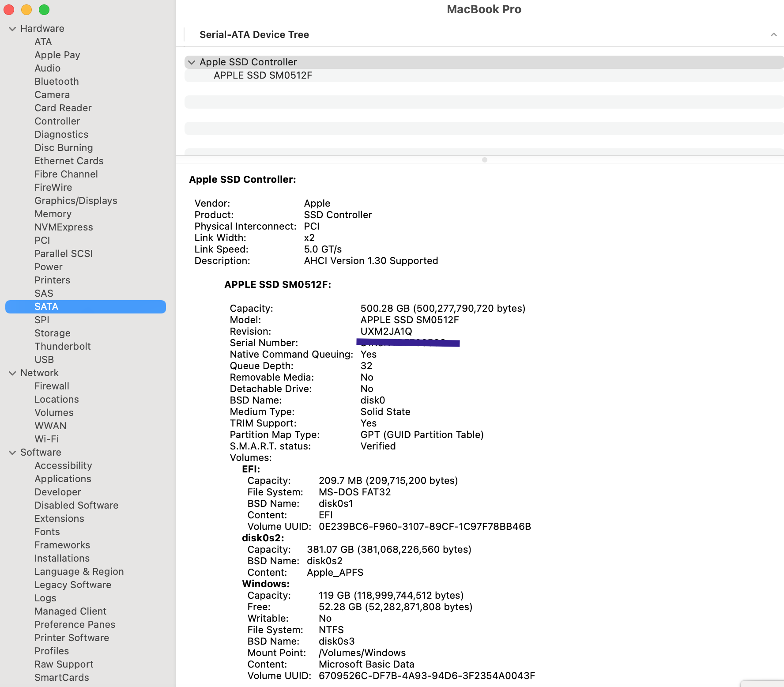Select Developer under Software
The image size is (784, 687).
coord(58,492)
